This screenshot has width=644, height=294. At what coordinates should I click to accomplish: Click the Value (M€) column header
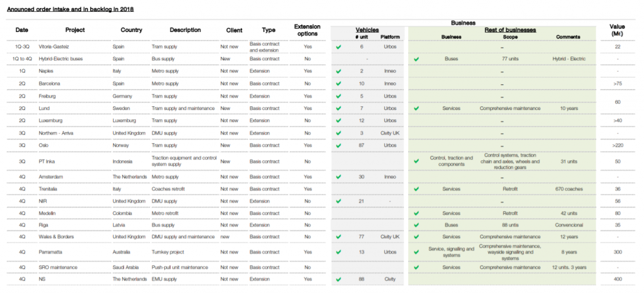tap(618, 30)
